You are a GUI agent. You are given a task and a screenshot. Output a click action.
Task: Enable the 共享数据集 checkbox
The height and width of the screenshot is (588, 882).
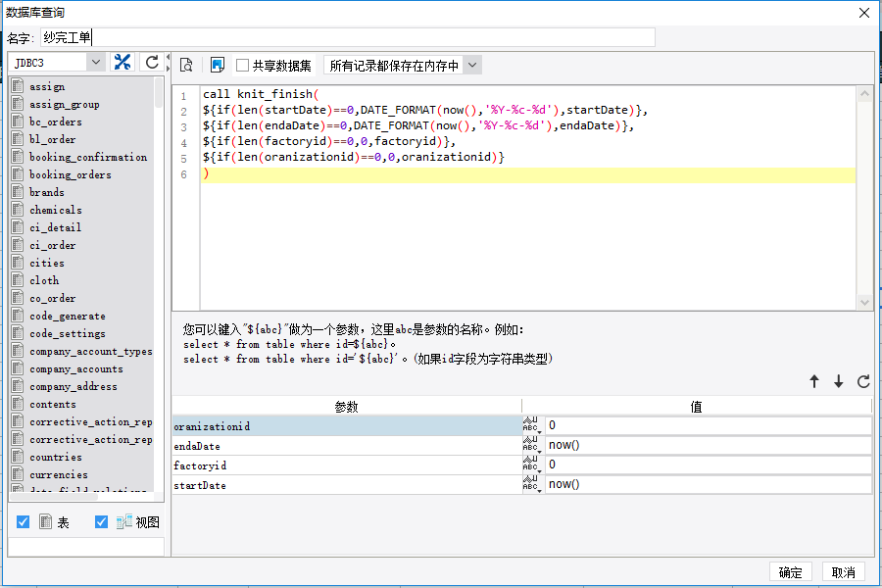(243, 66)
